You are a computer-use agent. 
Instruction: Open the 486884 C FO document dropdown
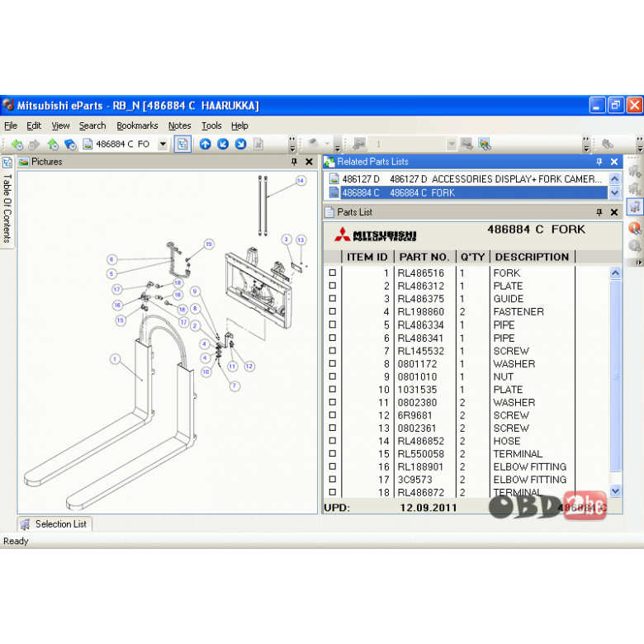163,144
